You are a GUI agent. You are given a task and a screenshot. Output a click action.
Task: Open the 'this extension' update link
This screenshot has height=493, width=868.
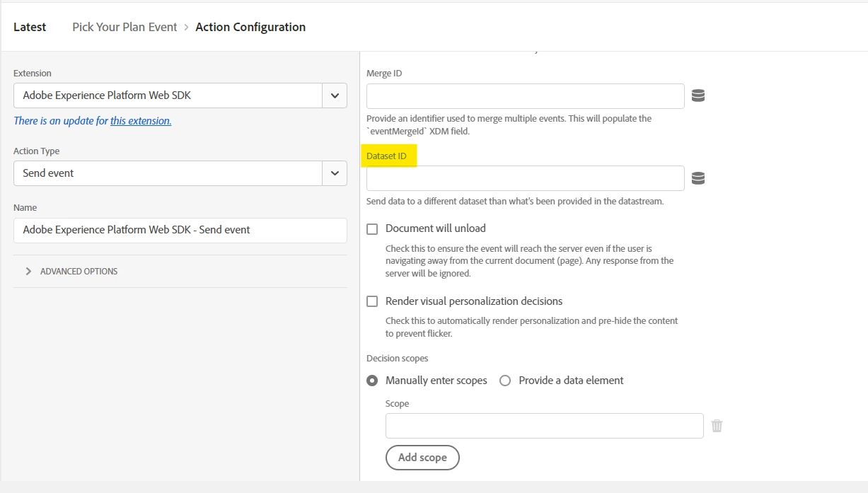pos(141,121)
